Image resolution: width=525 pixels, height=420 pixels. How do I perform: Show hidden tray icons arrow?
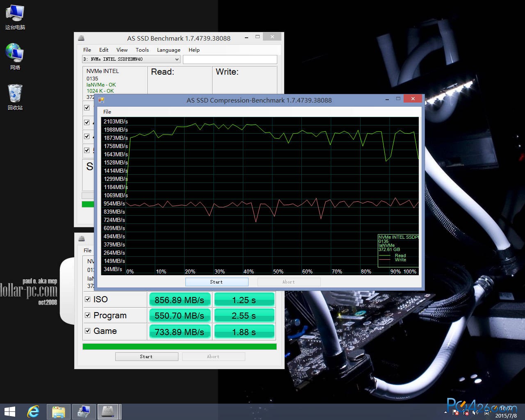click(x=445, y=412)
